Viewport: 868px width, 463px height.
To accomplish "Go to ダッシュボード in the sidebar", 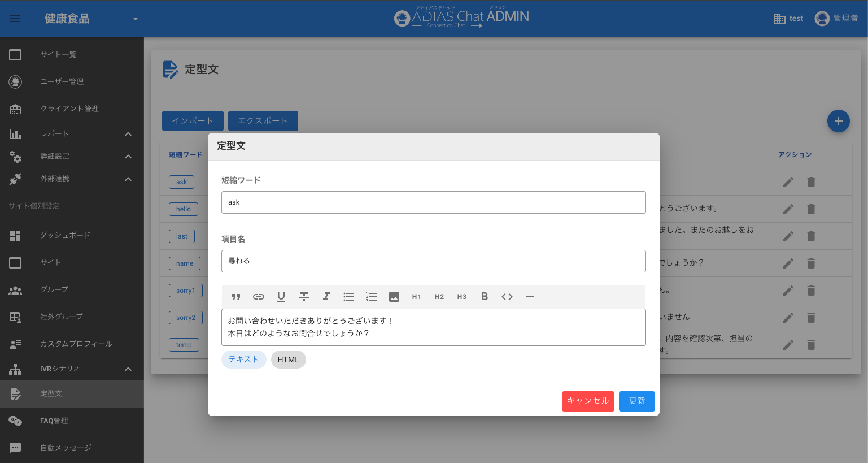I will click(65, 235).
